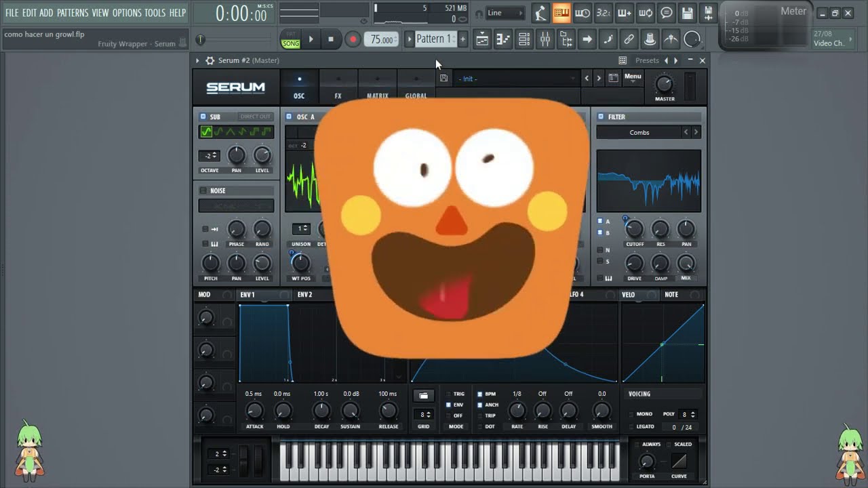The image size is (868, 488).
Task: Click the Serum logo
Action: tap(235, 87)
